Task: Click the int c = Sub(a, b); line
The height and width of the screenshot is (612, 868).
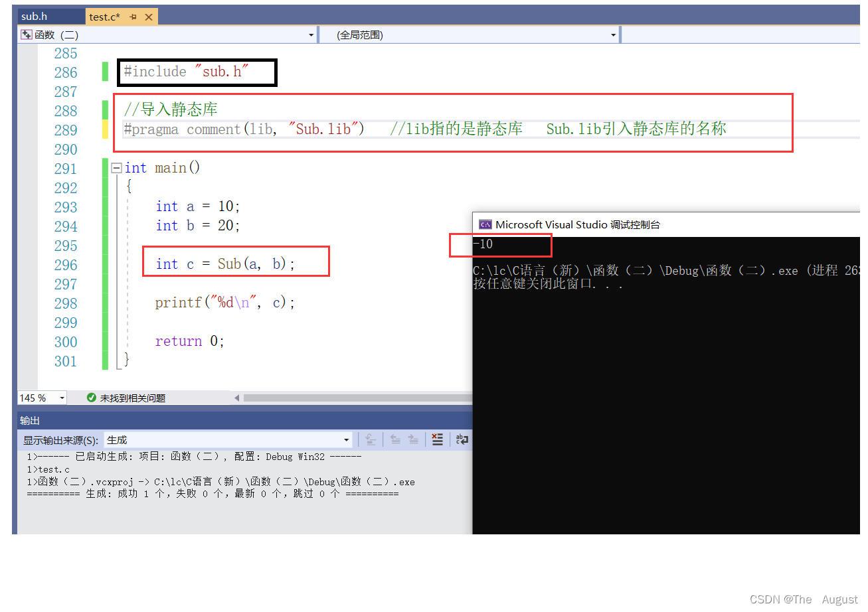Action: 225,264
